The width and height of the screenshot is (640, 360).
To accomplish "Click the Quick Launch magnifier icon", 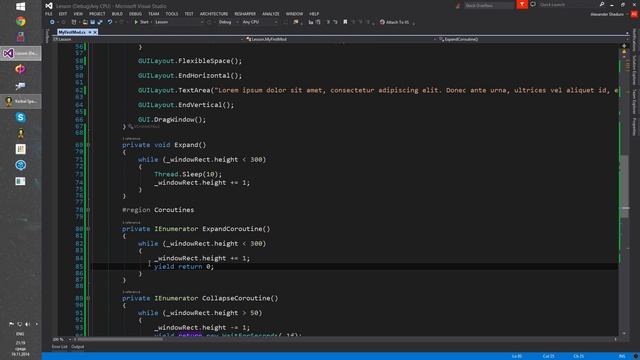I will (x=602, y=4).
